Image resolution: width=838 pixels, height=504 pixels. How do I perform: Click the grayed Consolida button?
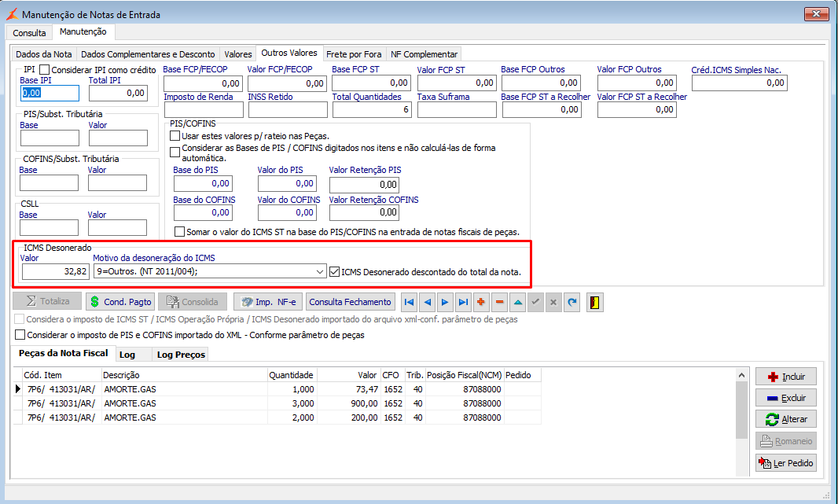pos(193,302)
